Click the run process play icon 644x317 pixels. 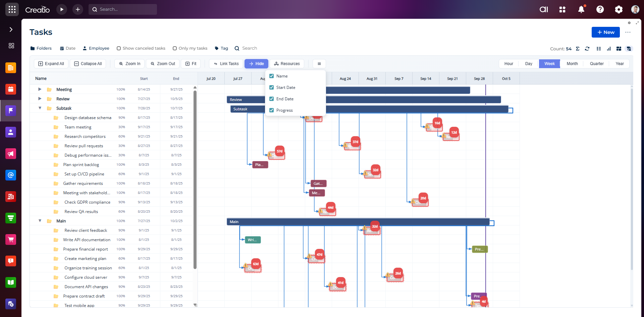(62, 9)
